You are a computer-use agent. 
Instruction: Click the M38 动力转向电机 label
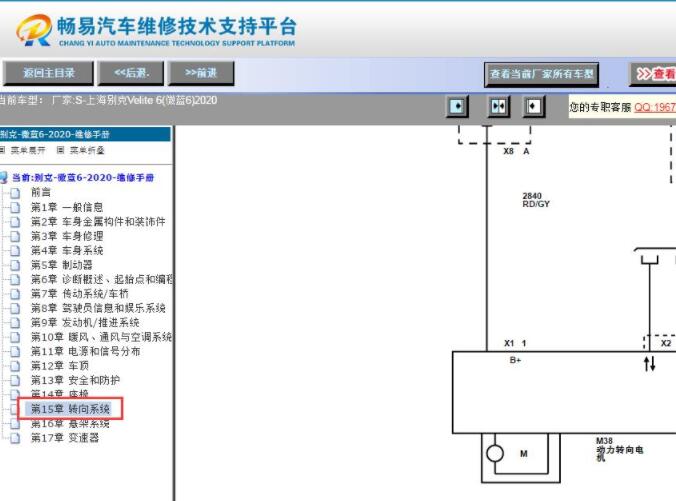(619, 451)
